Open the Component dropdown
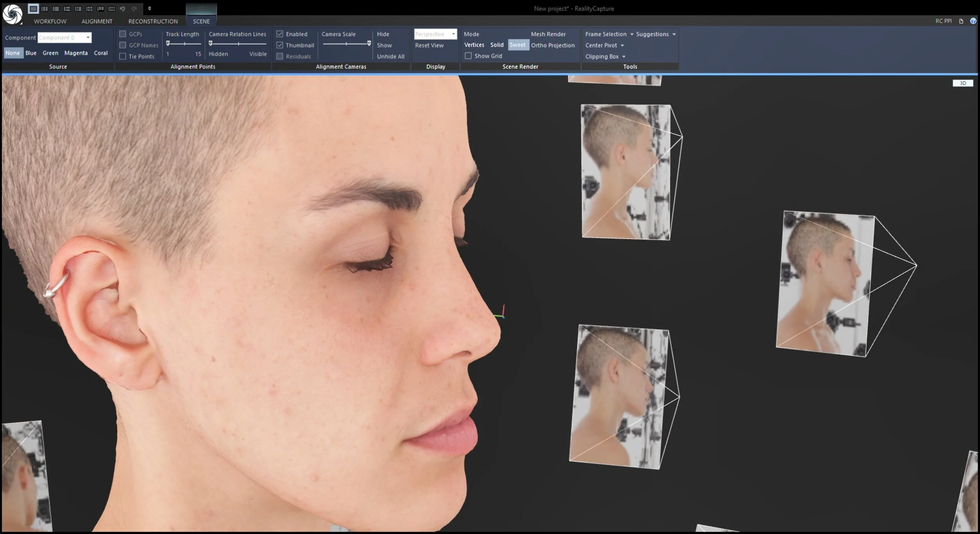This screenshot has height=534, width=980. coord(88,38)
